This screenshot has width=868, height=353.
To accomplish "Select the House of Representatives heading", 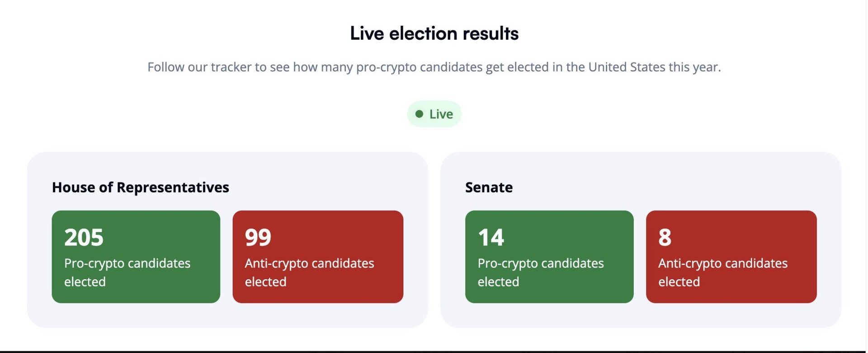I will click(141, 187).
